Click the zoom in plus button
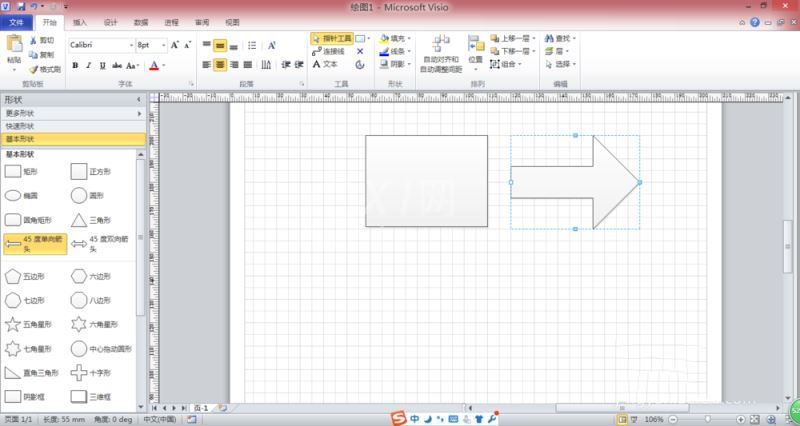Screen dimensions: 800x426 (741, 419)
